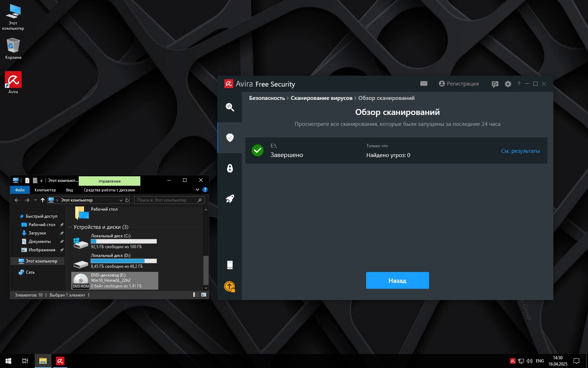Click the New folder icon in Explorer quick access toolbar
The width and height of the screenshot is (588, 368).
click(x=35, y=180)
